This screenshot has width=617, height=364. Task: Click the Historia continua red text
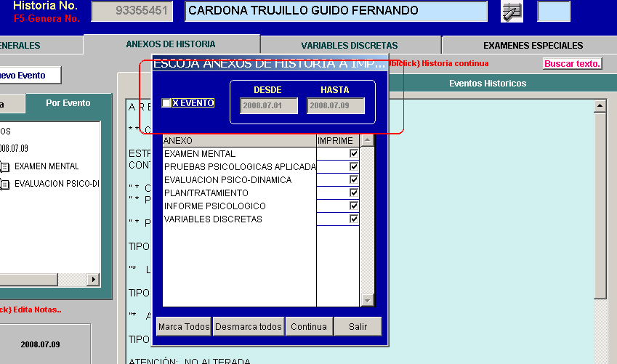click(x=439, y=63)
